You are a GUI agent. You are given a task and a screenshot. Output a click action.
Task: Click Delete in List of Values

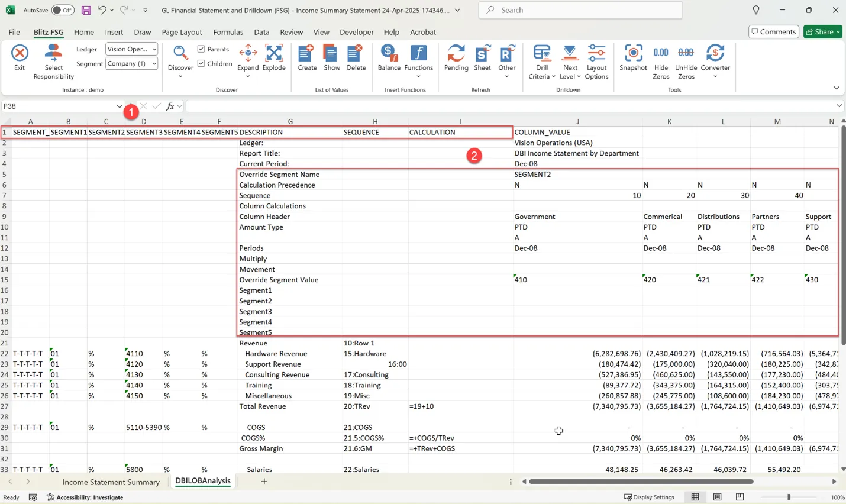click(356, 58)
